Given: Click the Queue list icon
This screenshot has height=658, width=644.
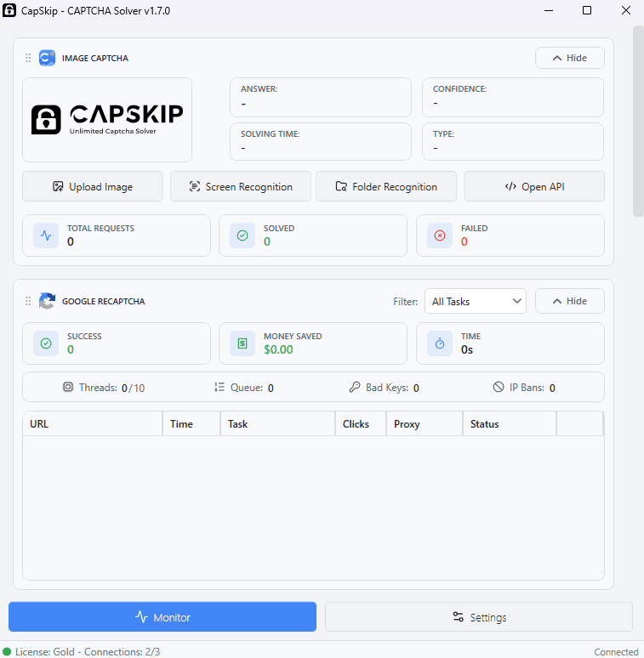Looking at the screenshot, I should (219, 387).
